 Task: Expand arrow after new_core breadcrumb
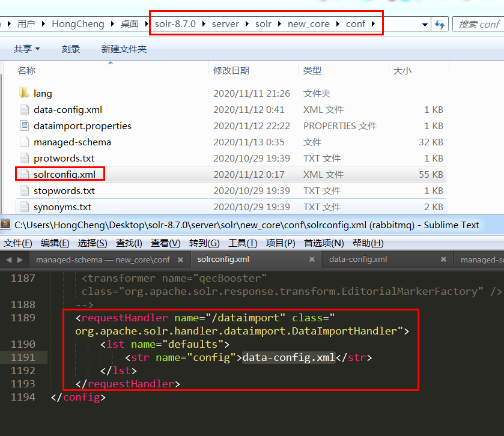338,24
